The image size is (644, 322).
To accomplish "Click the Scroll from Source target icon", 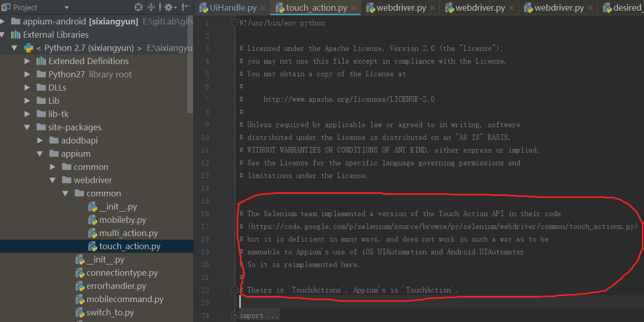I will pyautogui.click(x=138, y=7).
